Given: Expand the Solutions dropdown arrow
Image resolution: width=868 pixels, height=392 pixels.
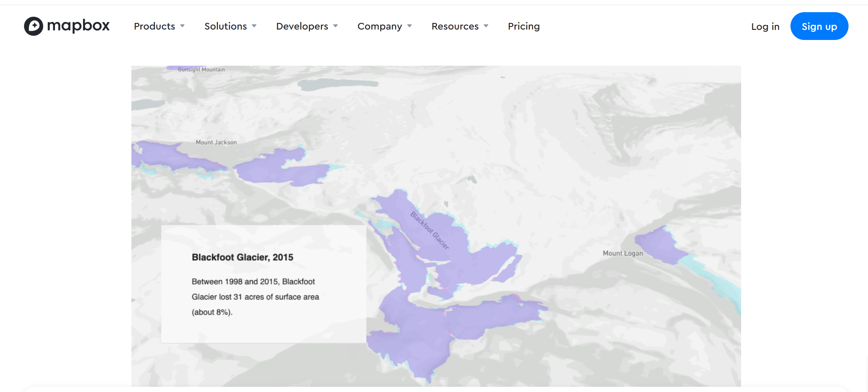Looking at the screenshot, I should coord(254,26).
